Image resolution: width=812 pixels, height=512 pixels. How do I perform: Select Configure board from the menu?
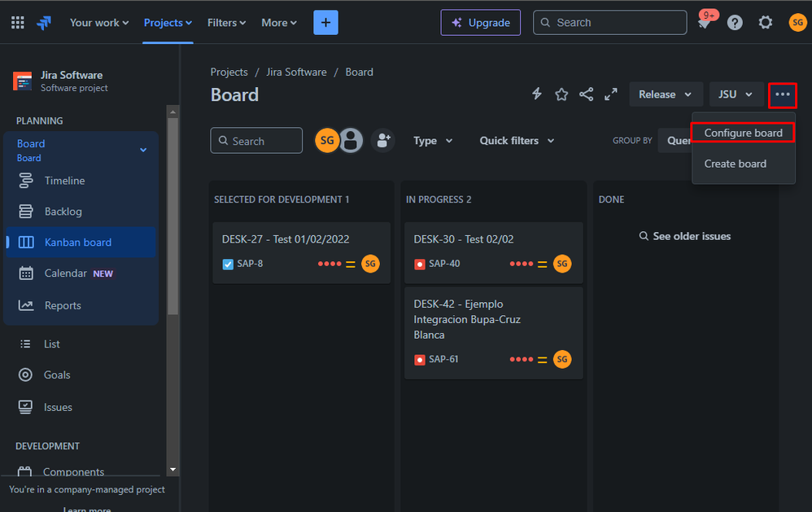coord(743,133)
